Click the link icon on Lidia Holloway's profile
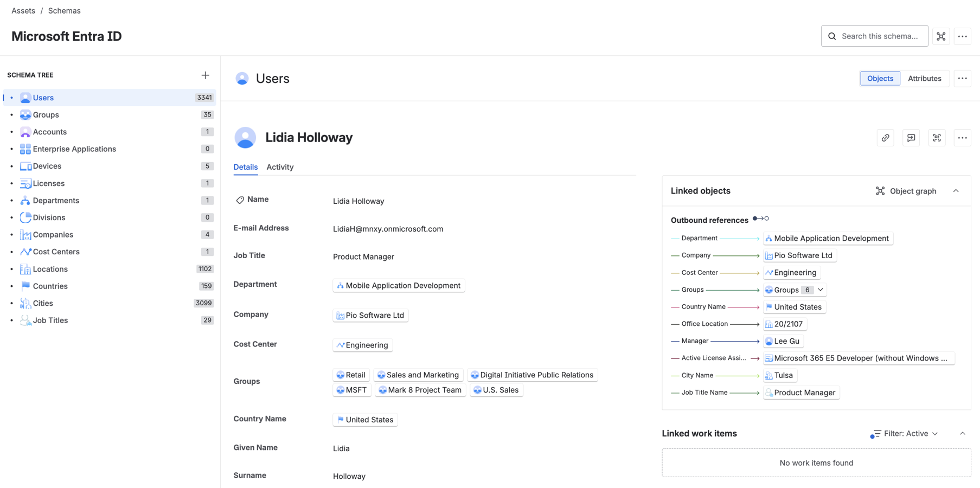 [885, 137]
